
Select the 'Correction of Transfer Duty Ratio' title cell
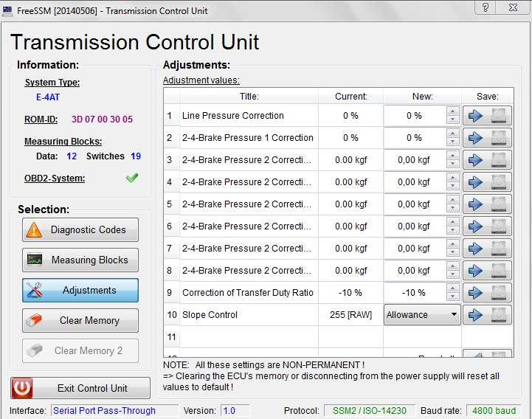[249, 293]
